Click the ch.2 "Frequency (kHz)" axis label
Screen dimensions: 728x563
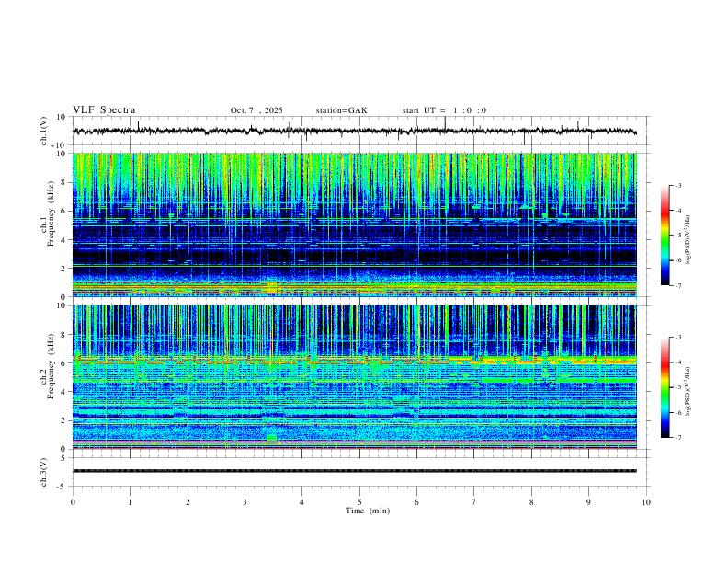pyautogui.click(x=51, y=366)
